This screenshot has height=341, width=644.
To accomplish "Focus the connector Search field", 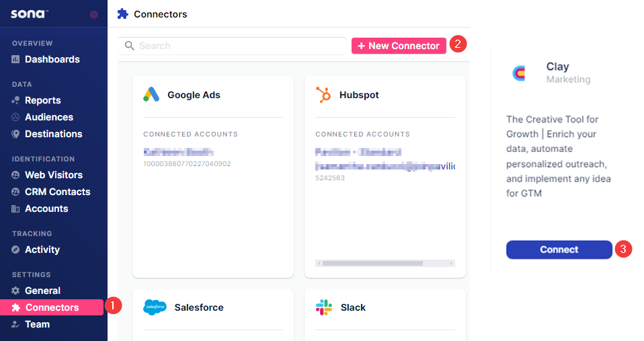I will click(232, 46).
